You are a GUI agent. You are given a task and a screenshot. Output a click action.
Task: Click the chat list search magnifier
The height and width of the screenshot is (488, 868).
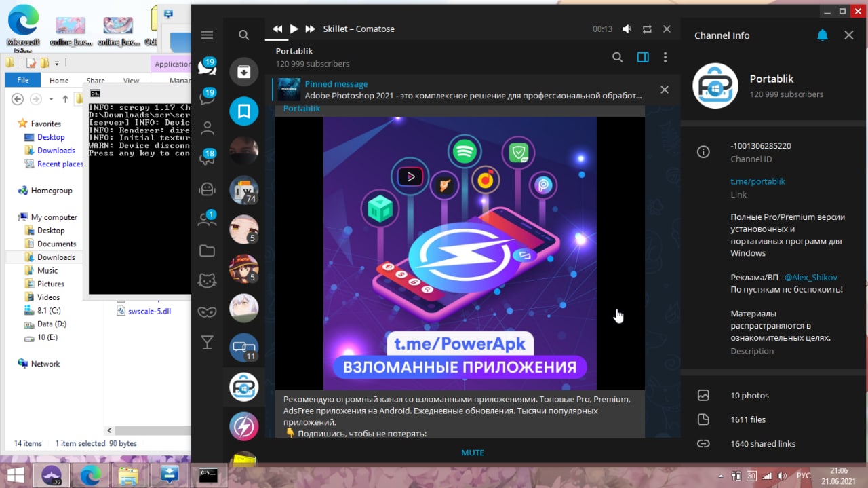[244, 35]
